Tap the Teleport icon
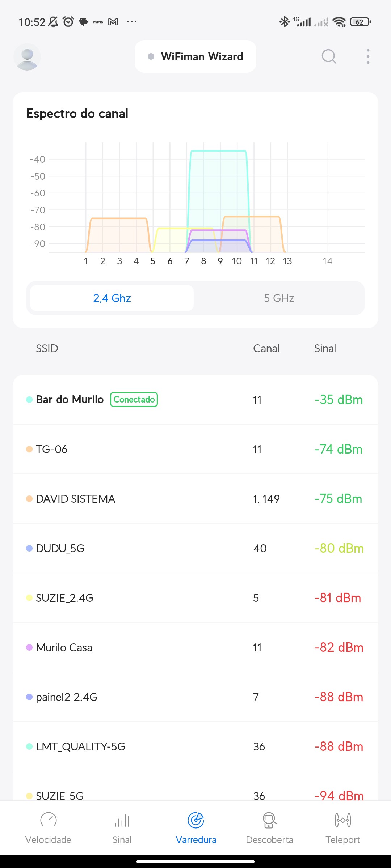Screen dimensions: 391x868 pos(342,820)
